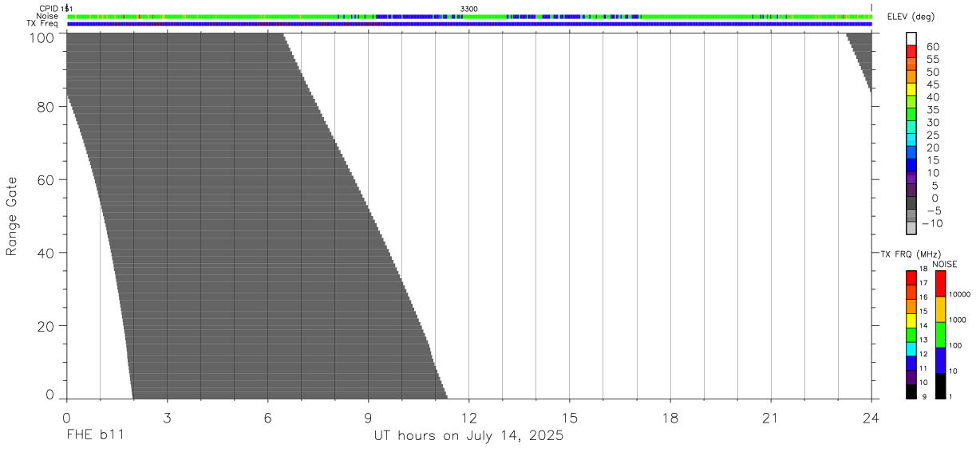Viewport: 980px width, 452px height.
Task: Click the 'NOISE' legend title
Action: (x=944, y=264)
